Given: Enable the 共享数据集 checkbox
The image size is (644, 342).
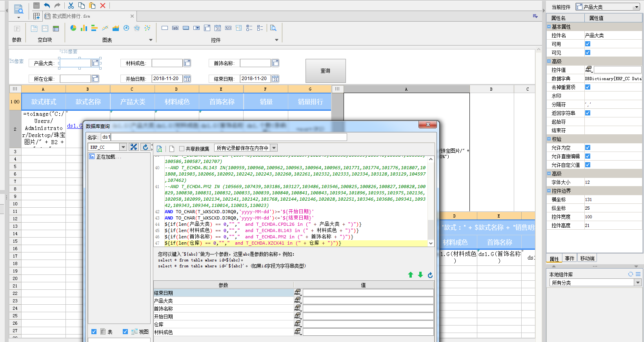Looking at the screenshot, I should (x=182, y=148).
